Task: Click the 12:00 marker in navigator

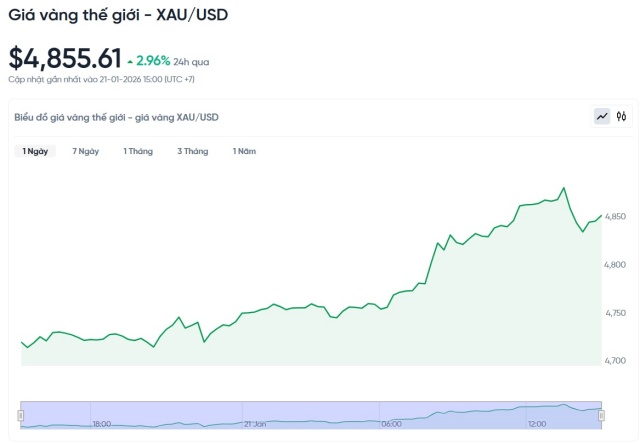Action: click(x=537, y=424)
